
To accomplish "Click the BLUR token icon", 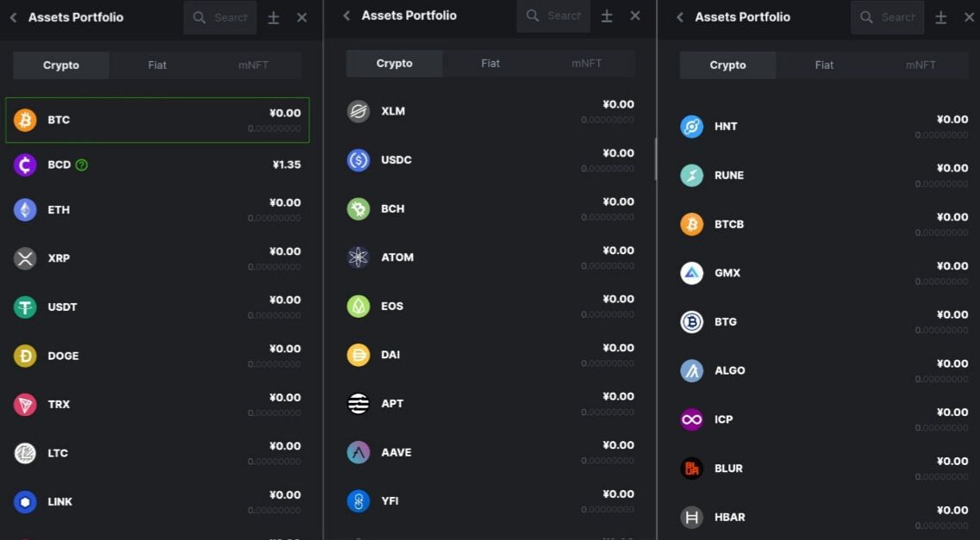I will [x=692, y=469].
